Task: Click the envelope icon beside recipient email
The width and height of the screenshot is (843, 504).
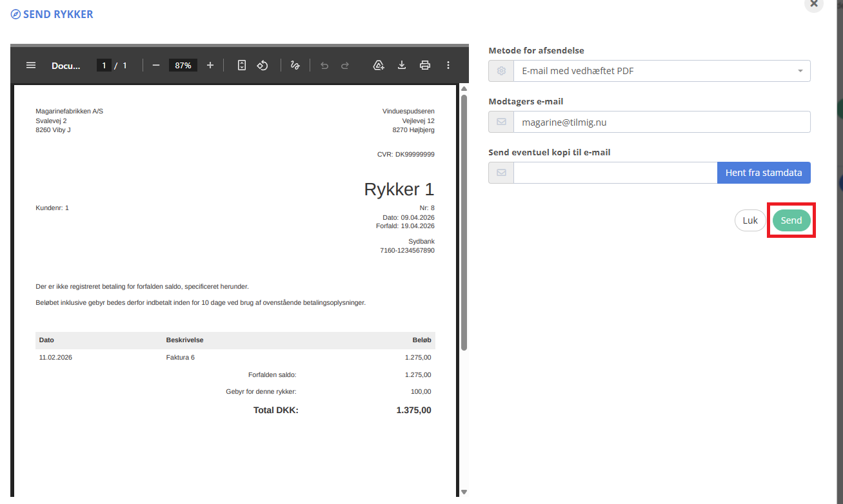Action: (x=501, y=121)
